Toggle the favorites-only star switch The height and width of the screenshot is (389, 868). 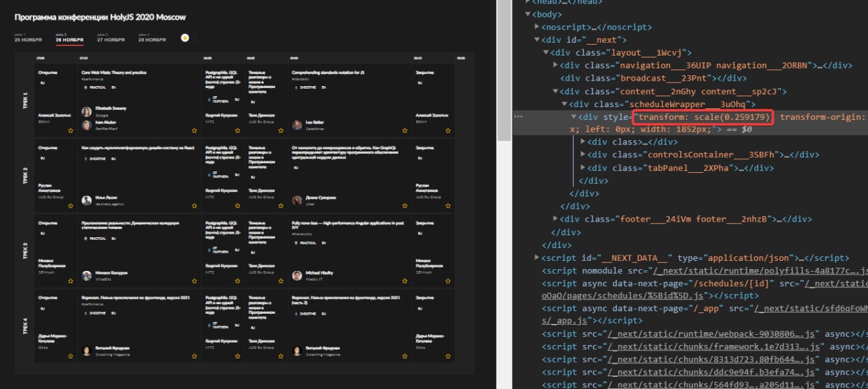pyautogui.click(x=187, y=38)
